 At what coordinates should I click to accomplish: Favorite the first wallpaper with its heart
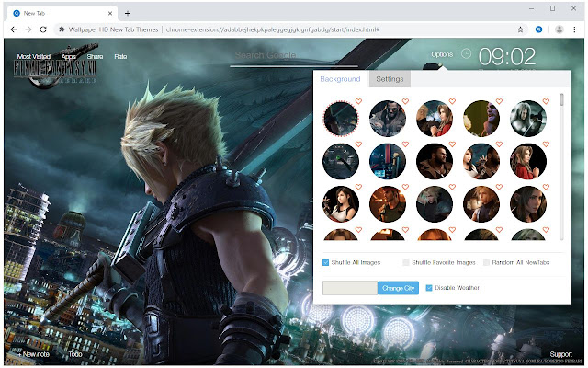pos(358,101)
